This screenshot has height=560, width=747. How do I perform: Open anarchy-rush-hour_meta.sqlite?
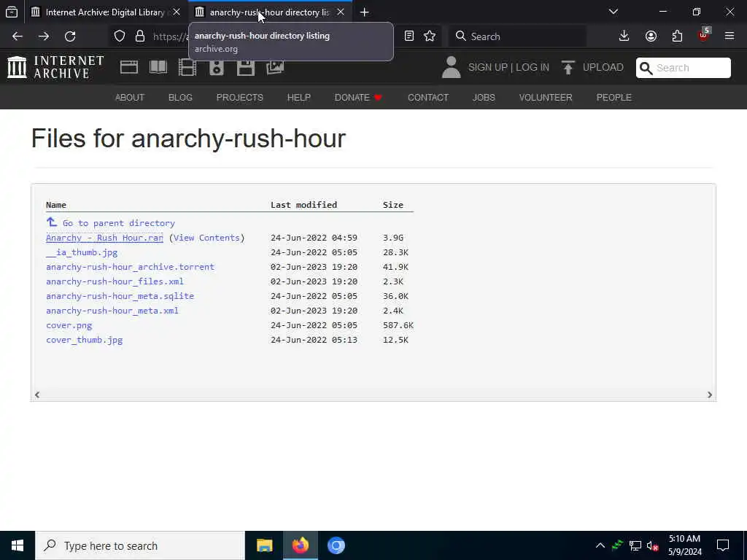coord(120,296)
